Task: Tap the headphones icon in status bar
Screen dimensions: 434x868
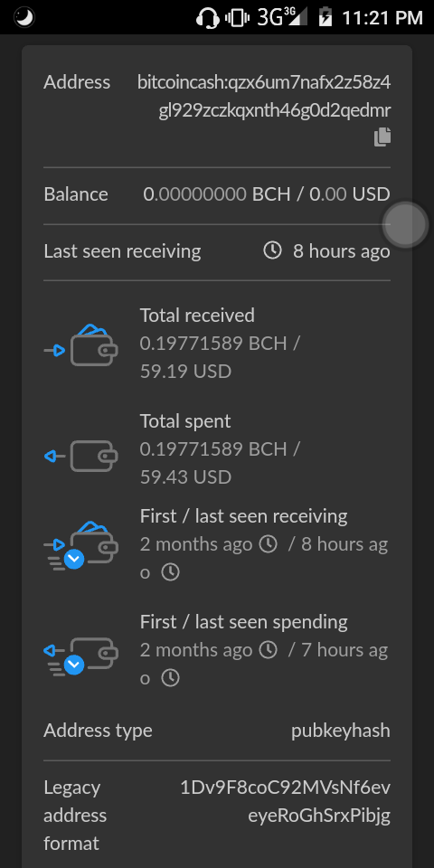Action: click(x=208, y=18)
